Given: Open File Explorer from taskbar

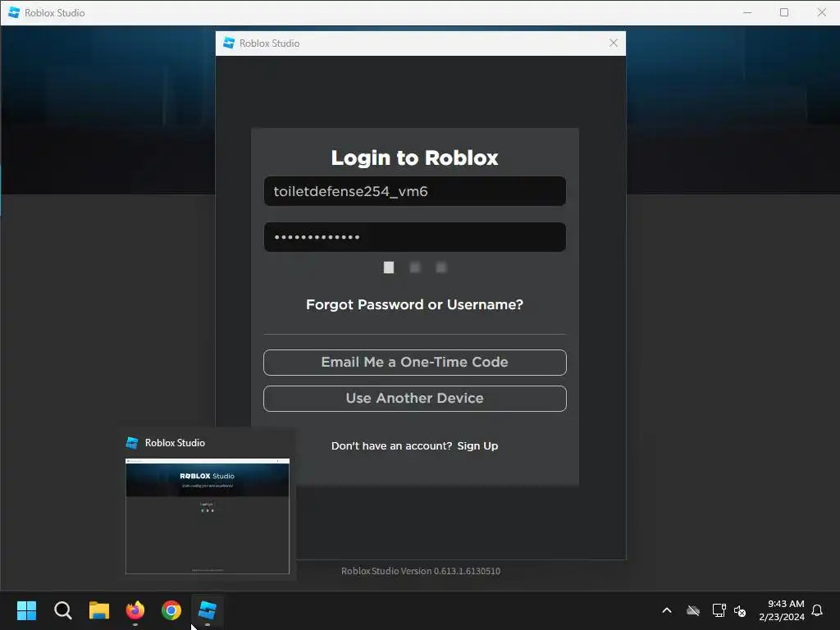Looking at the screenshot, I should pyautogui.click(x=99, y=610).
